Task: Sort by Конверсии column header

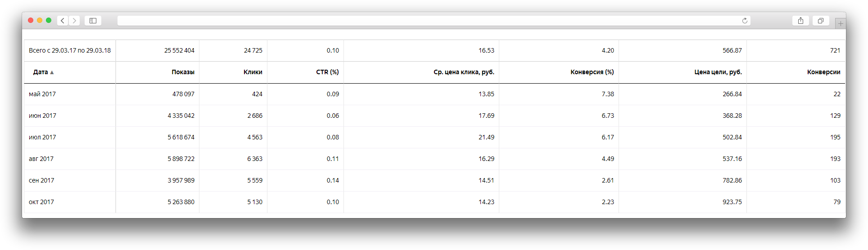Action: tap(823, 72)
